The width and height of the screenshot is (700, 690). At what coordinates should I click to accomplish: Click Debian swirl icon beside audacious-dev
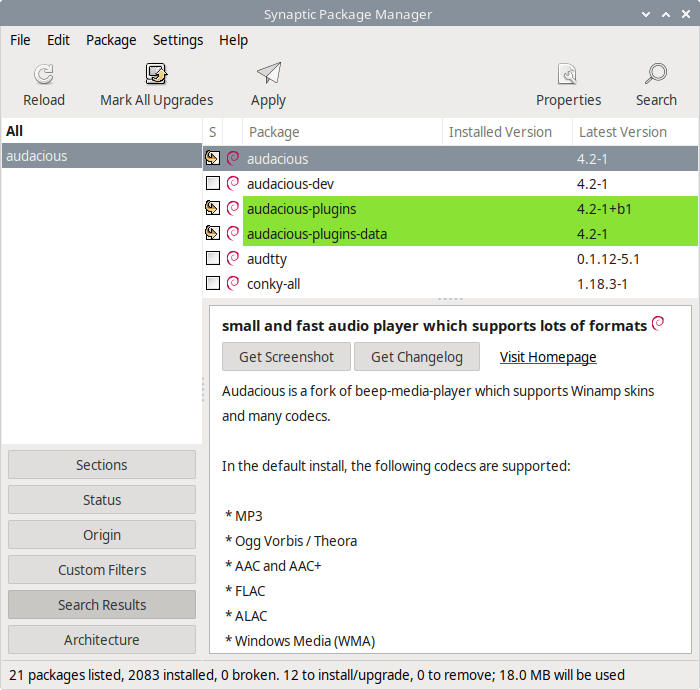coord(233,183)
